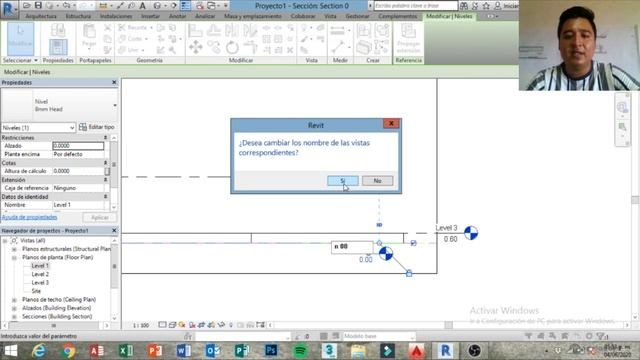Expand Planos estructurales in browser
Image resolution: width=640 pixels, height=360 pixels.
point(14,249)
